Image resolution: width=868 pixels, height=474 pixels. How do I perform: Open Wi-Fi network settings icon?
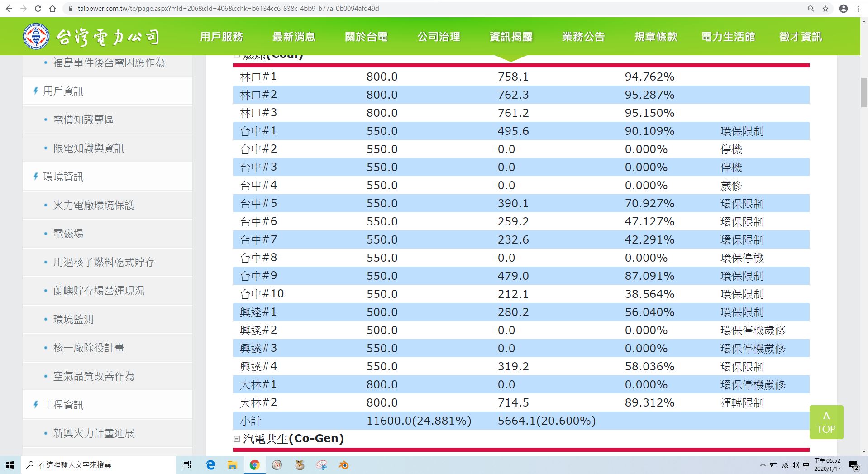pos(785,465)
